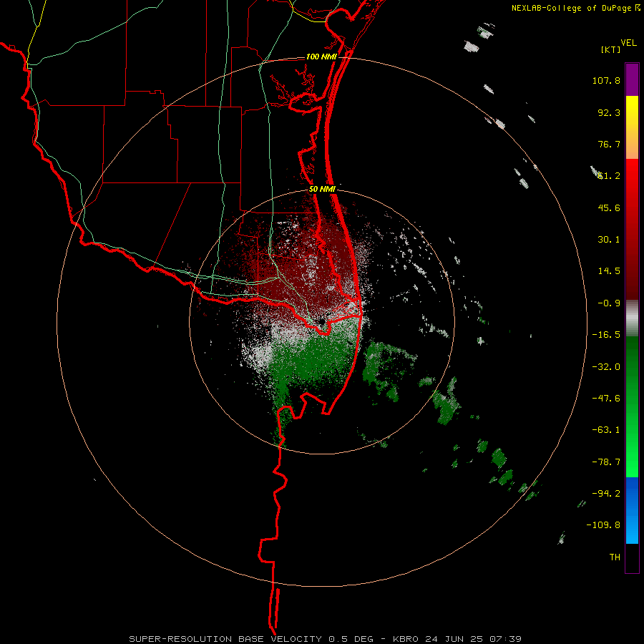Click the Super-Resolution Base Velocity caption

click(x=325, y=639)
